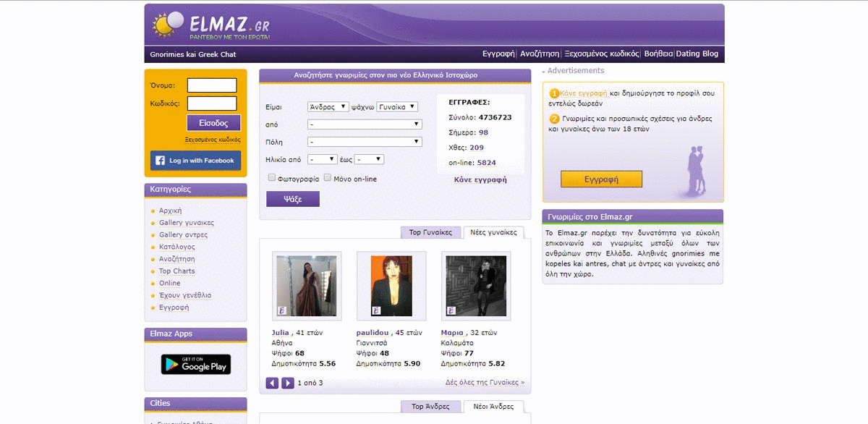The height and width of the screenshot is (424, 868).
Task: Enable the Μόνο on-line checkbox
Action: (x=328, y=177)
